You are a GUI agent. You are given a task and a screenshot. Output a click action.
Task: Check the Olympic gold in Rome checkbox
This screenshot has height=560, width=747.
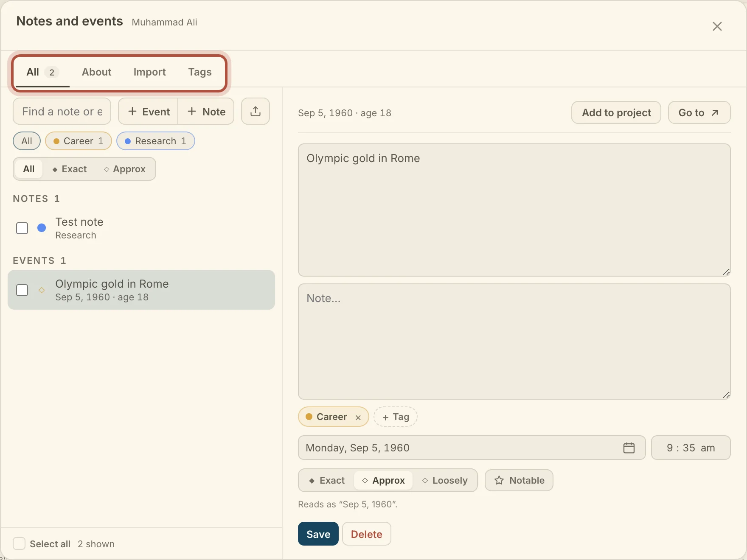tap(22, 290)
